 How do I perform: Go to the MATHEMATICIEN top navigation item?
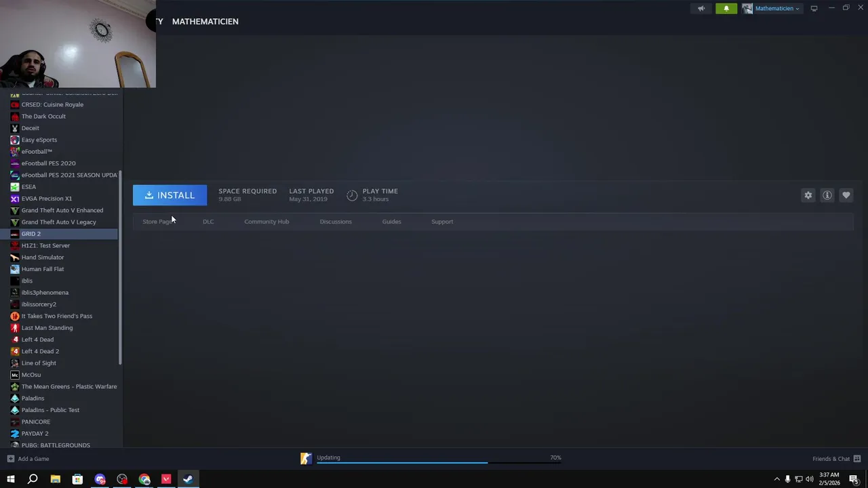[x=205, y=22]
